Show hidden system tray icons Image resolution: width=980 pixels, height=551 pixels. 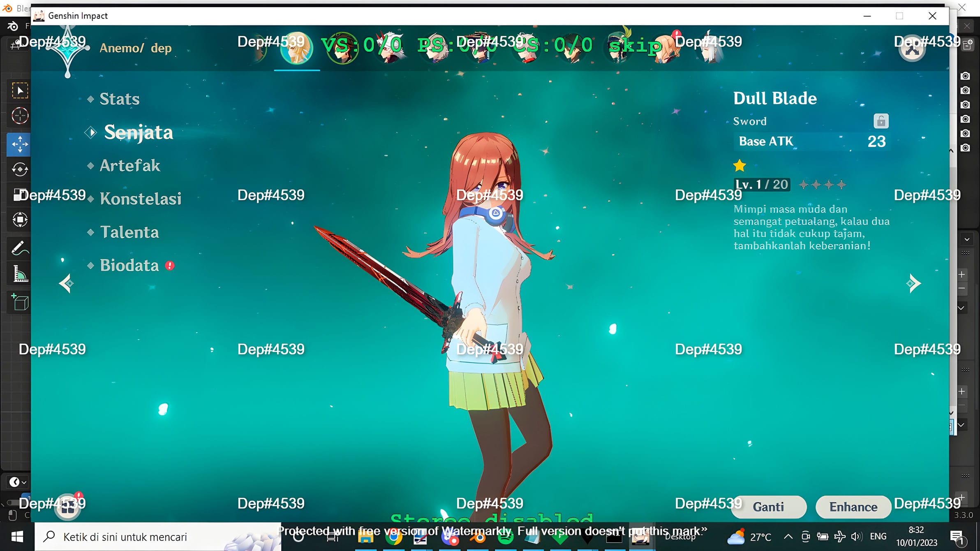pos(788,537)
